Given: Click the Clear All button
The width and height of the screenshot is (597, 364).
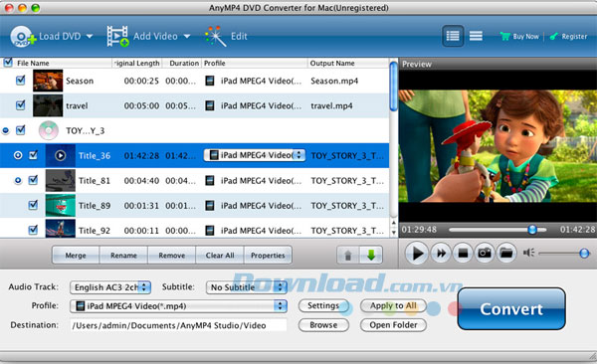Looking at the screenshot, I should 220,256.
